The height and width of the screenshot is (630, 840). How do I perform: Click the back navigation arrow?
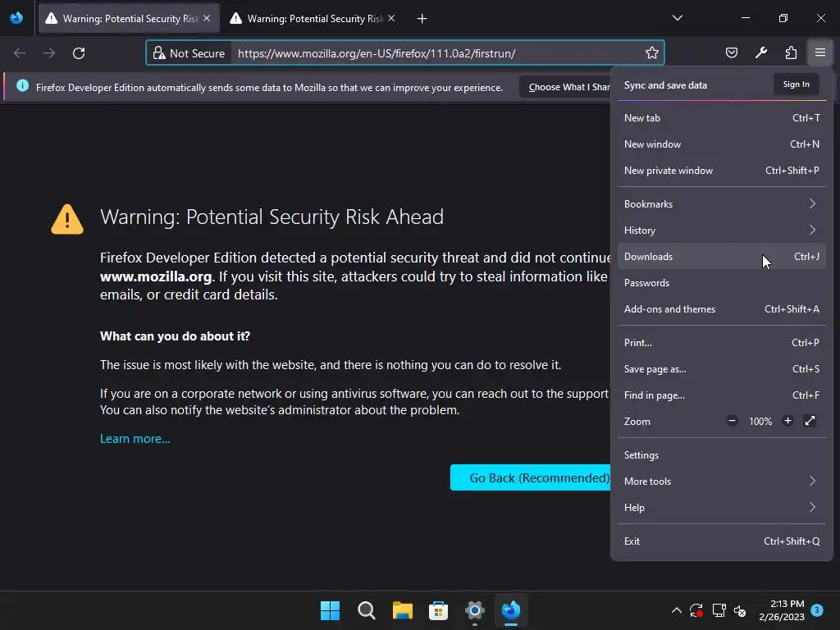coord(20,53)
